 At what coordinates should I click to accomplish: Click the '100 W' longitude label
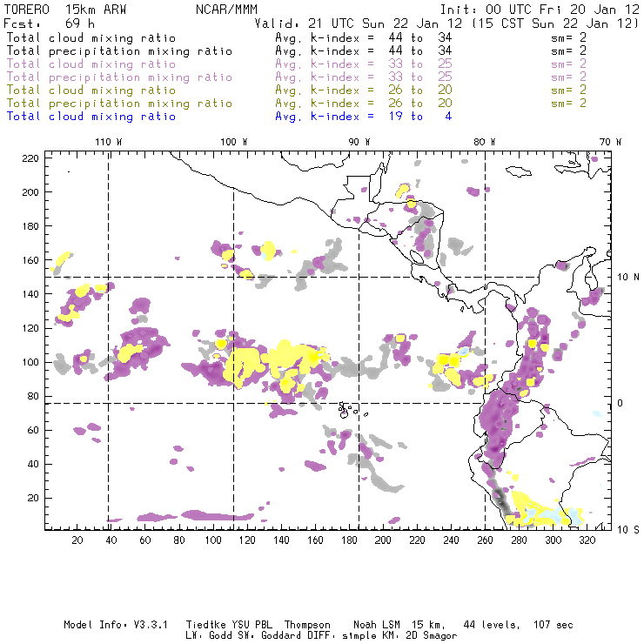pyautogui.click(x=234, y=142)
